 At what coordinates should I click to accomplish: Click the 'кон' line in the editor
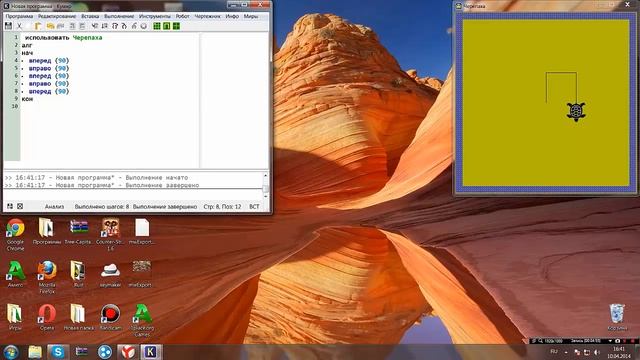[x=27, y=99]
